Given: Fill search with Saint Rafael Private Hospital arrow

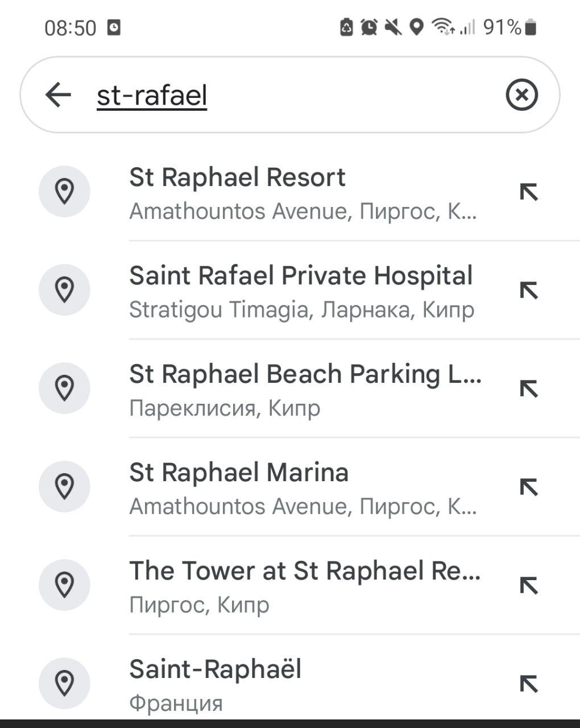Looking at the screenshot, I should pos(528,291).
